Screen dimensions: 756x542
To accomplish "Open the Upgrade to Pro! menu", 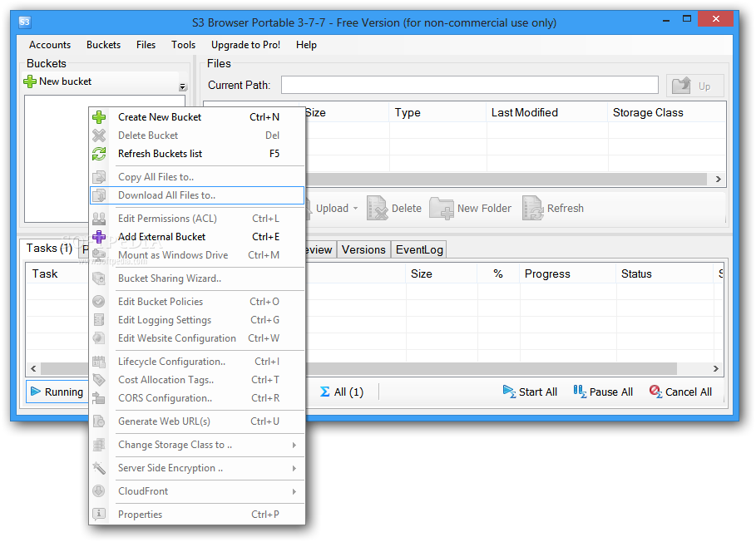I will (245, 45).
